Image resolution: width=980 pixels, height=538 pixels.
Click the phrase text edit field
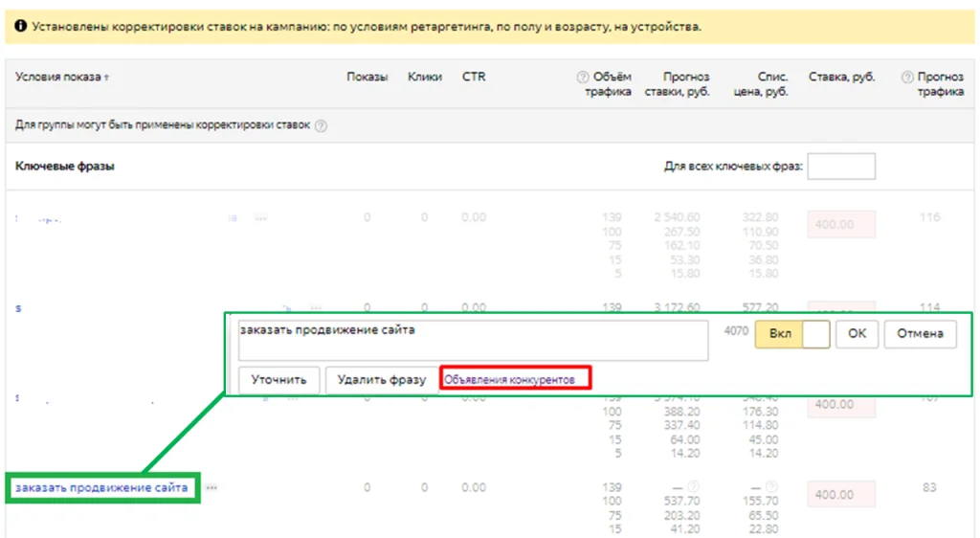click(473, 340)
